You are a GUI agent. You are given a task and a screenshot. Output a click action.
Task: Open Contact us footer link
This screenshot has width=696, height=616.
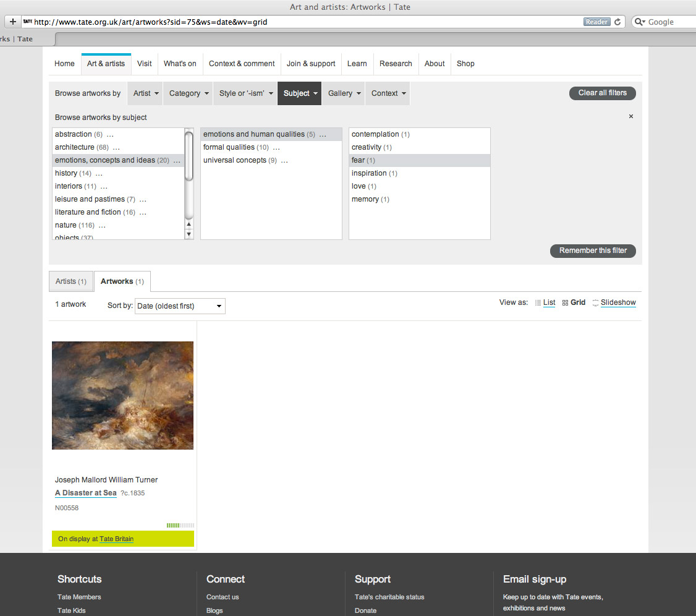click(x=223, y=597)
